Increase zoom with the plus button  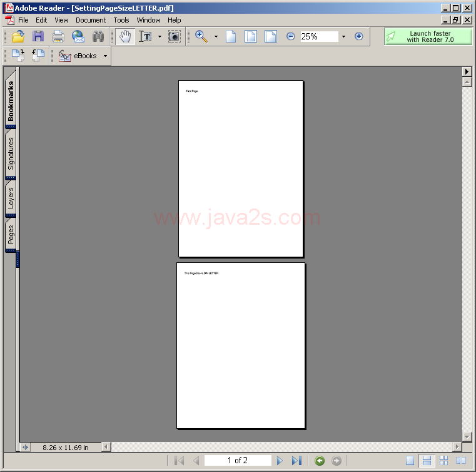pyautogui.click(x=359, y=36)
